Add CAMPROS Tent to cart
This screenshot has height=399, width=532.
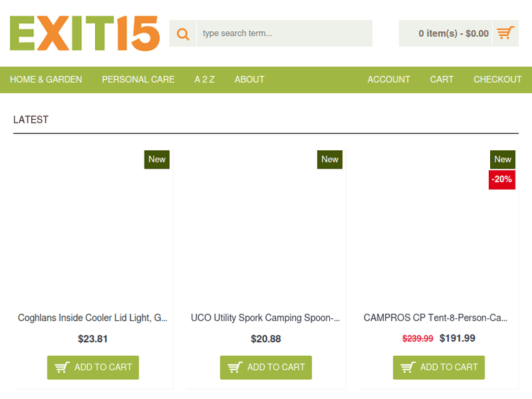[439, 367]
